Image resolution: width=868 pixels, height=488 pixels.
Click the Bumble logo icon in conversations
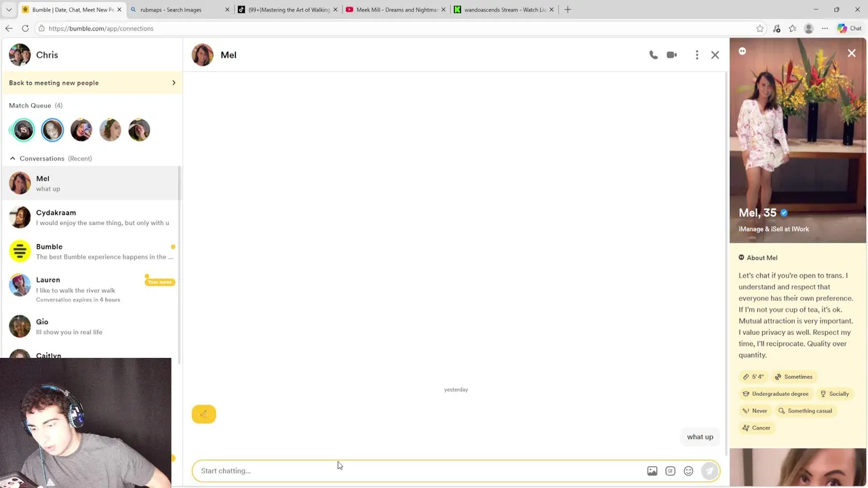coord(20,251)
